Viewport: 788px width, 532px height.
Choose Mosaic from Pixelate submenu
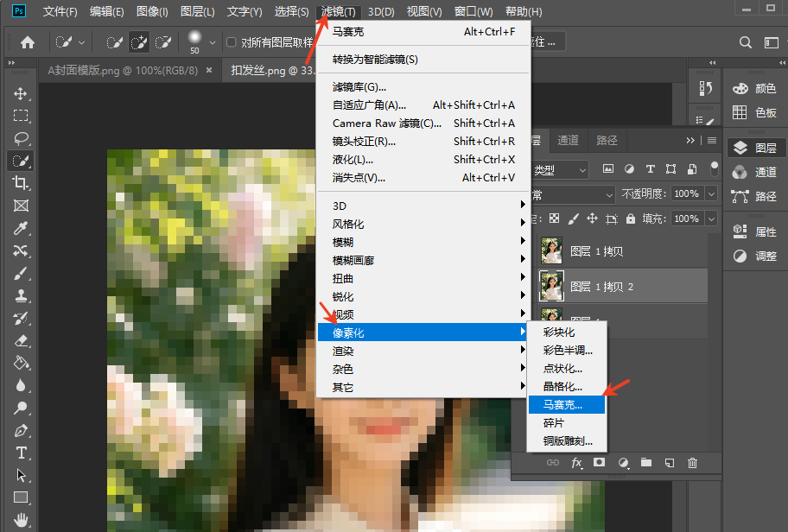click(x=567, y=405)
